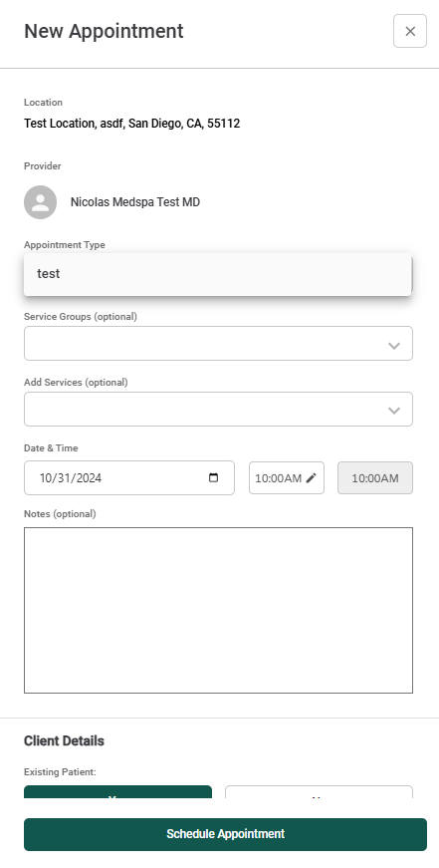
Task: Expand the Add Services dropdown chevron
Action: 393,411
